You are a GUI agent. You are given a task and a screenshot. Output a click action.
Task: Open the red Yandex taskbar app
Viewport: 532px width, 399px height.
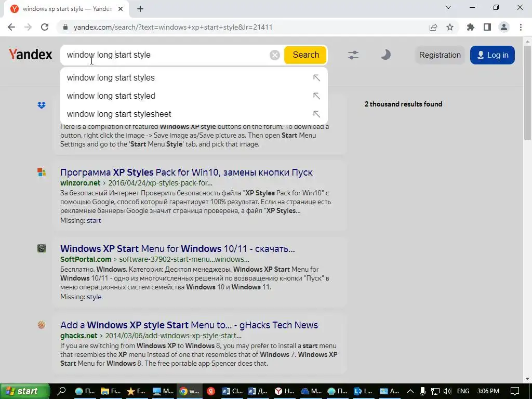point(211,391)
